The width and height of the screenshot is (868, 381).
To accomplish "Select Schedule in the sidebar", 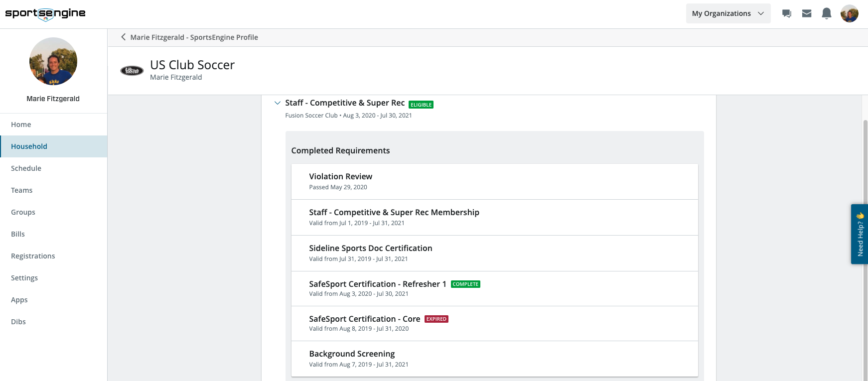I will point(26,168).
